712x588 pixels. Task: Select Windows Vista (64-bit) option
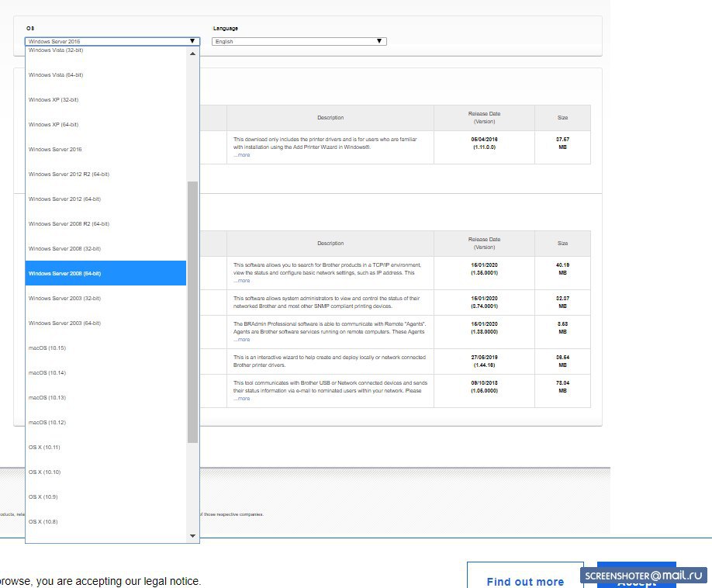[x=105, y=75]
